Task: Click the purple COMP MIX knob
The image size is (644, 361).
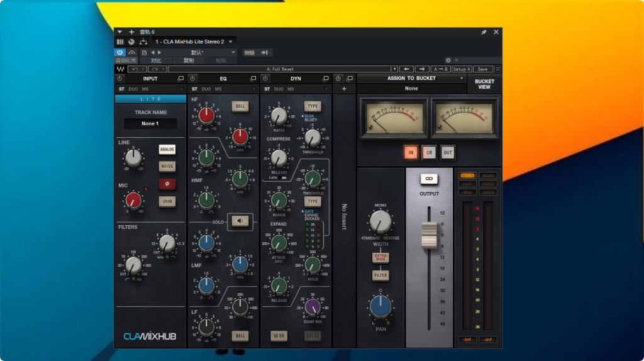Action: coord(313,307)
